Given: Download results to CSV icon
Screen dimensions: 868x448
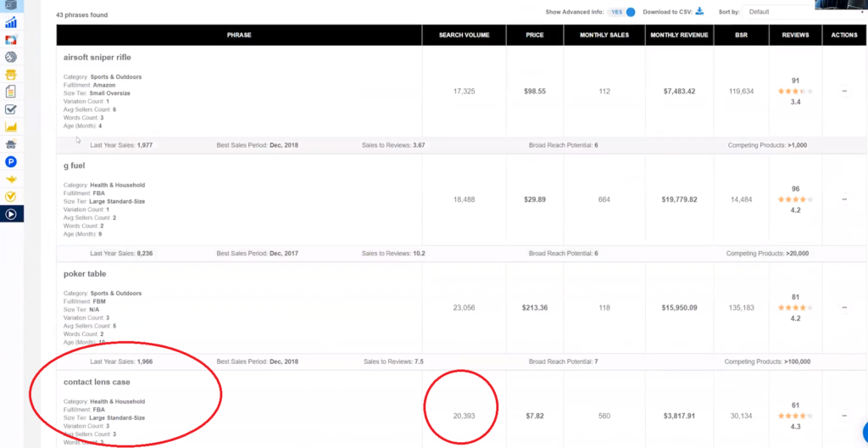Looking at the screenshot, I should [699, 12].
